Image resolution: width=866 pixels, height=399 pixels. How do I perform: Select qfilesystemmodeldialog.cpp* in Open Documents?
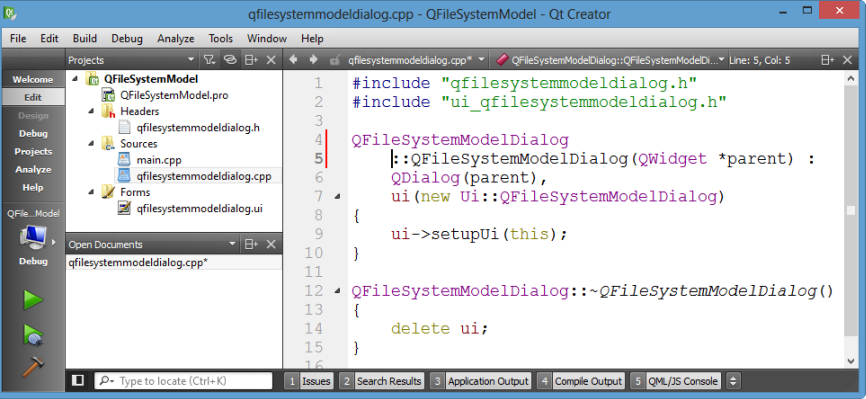click(138, 263)
